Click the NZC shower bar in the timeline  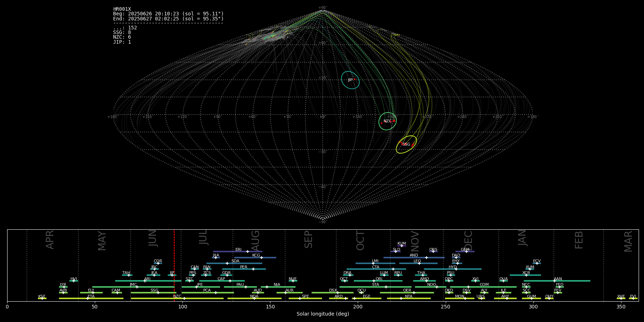(177, 298)
